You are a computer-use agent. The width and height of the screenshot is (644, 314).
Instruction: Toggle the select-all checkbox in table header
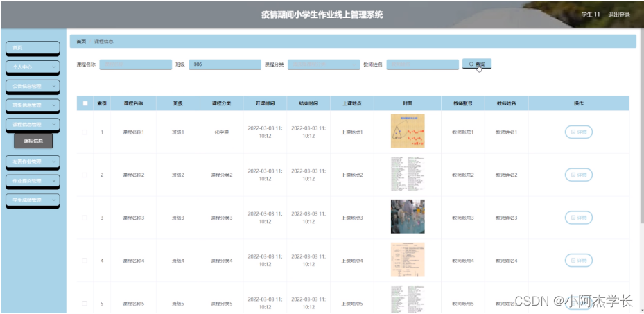[x=85, y=103]
